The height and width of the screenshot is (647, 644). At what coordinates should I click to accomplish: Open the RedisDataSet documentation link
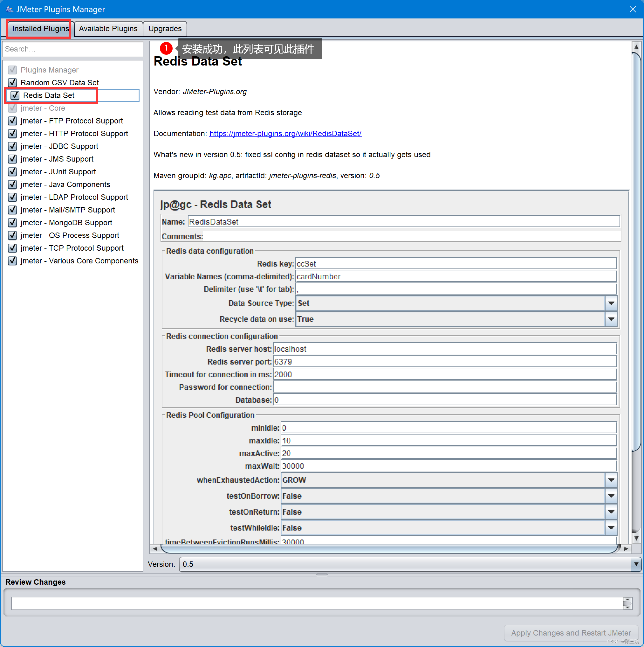(x=285, y=133)
